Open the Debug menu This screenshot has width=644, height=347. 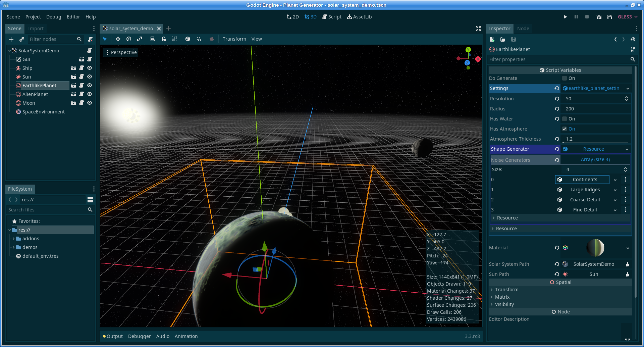pos(54,17)
